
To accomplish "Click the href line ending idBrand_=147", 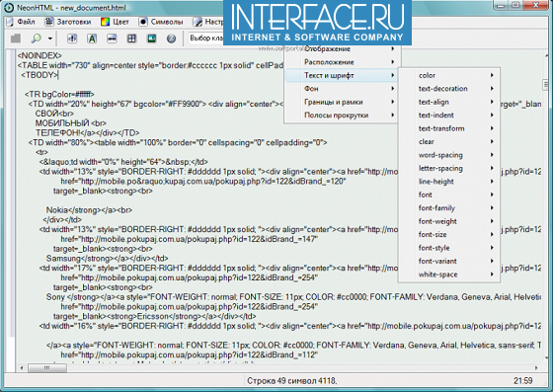I will [x=190, y=239].
